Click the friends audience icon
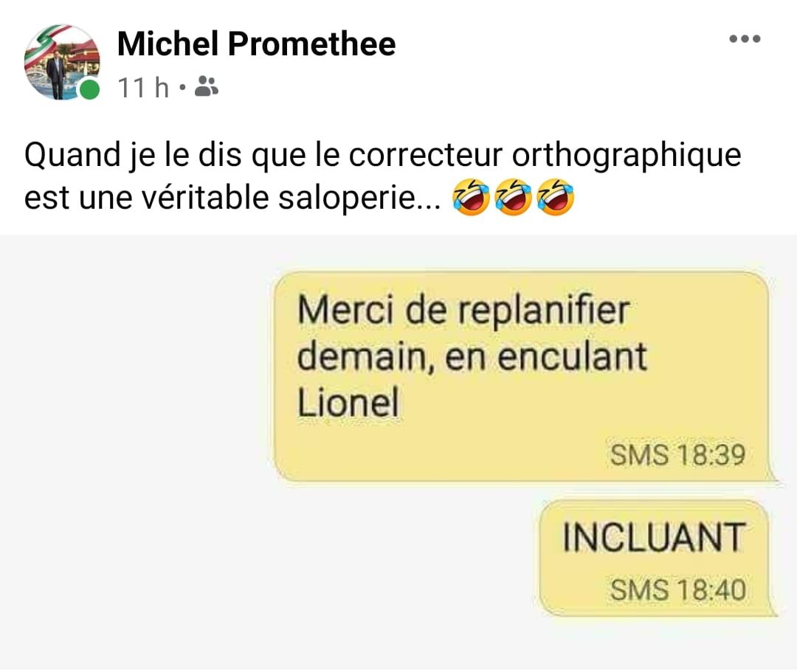 click(206, 88)
